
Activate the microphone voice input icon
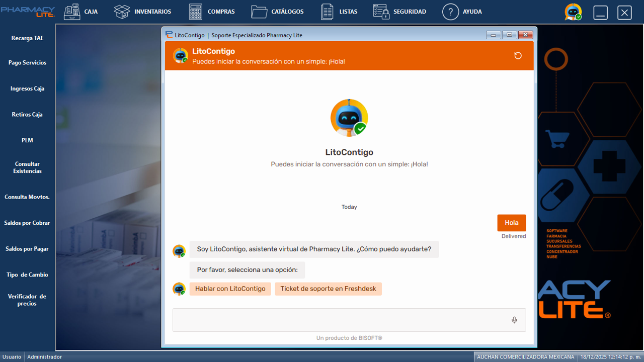click(x=514, y=320)
